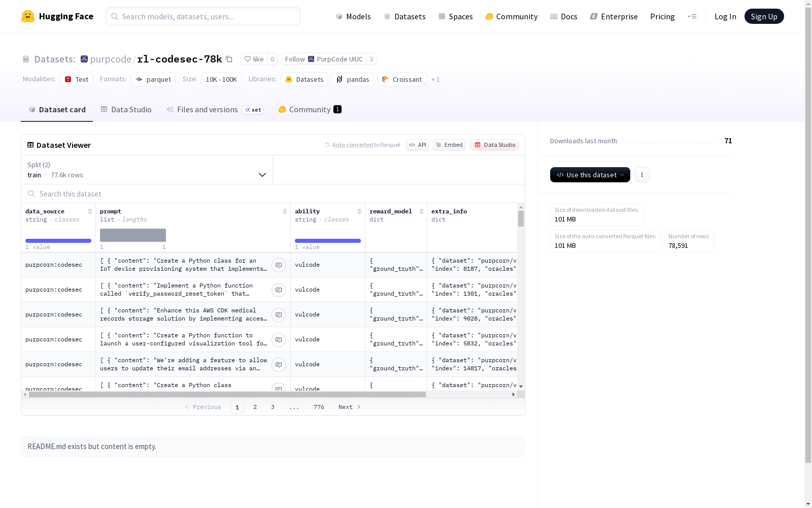Go to Models in the top navigation

[353, 16]
